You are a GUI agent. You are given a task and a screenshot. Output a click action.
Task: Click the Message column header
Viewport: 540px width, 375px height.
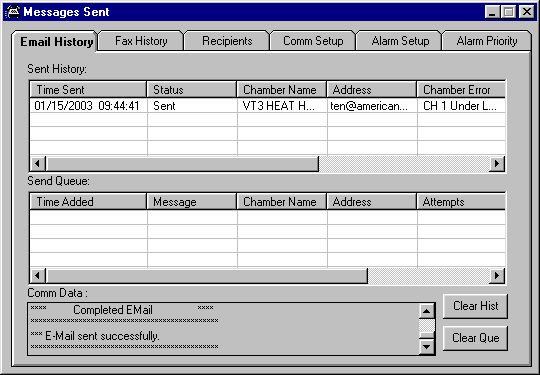pos(192,202)
